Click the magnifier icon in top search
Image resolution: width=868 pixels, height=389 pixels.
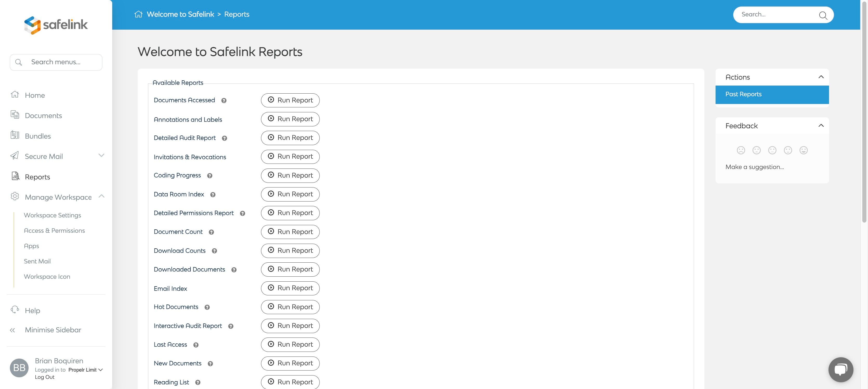click(823, 15)
